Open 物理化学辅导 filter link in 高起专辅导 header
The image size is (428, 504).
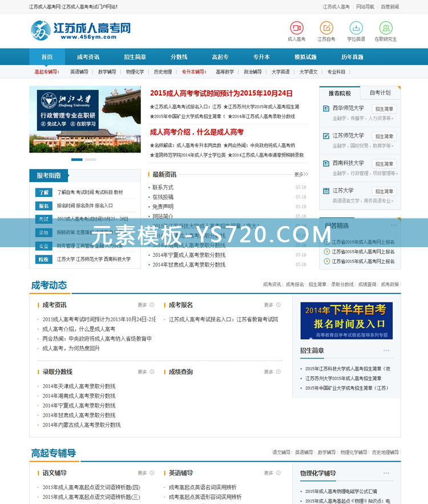tap(353, 453)
